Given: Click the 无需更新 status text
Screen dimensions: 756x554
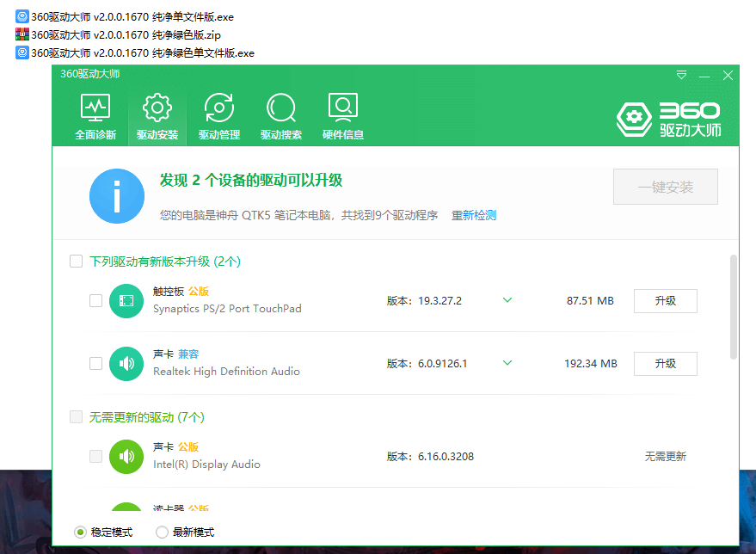Looking at the screenshot, I should point(666,456).
